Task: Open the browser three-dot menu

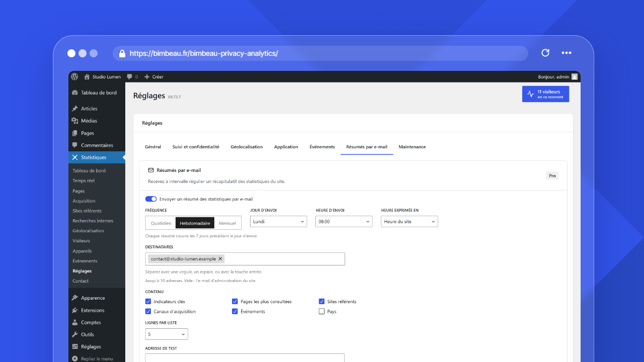Action: point(567,53)
